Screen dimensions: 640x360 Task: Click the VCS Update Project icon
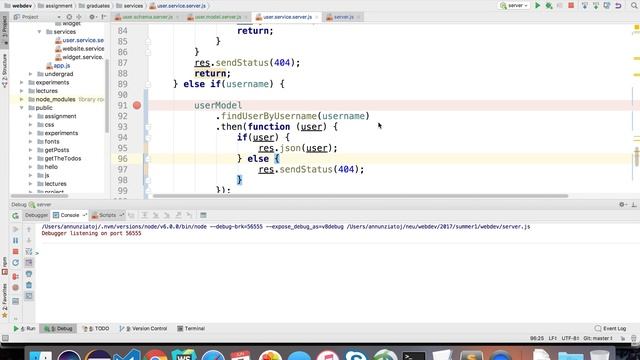pos(585,6)
